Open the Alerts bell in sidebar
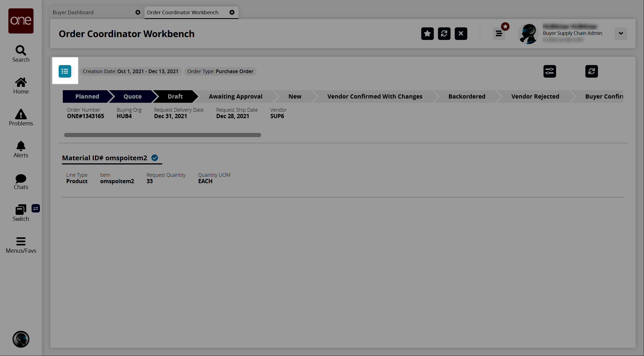Screen dimensions: 644x356 (21, 149)
